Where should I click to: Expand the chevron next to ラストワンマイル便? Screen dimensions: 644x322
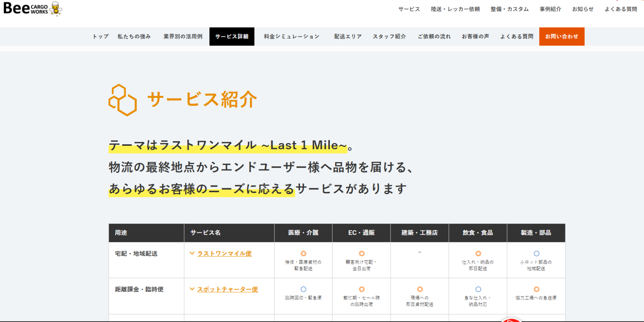tap(192, 253)
